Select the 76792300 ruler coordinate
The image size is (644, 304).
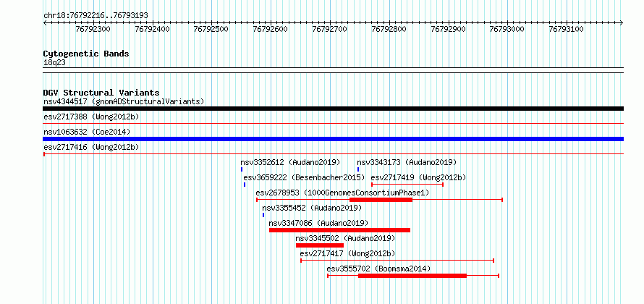[93, 30]
